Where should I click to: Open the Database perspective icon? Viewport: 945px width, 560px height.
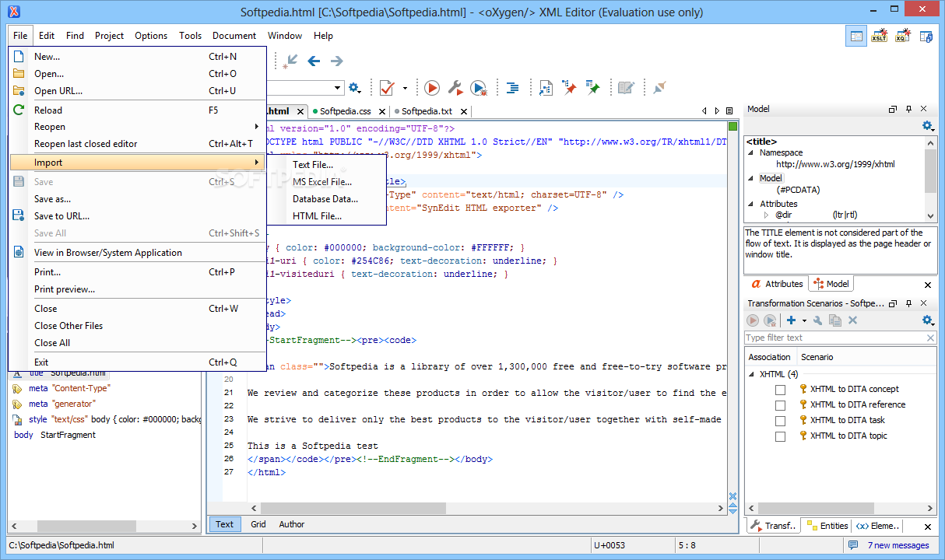click(x=926, y=36)
